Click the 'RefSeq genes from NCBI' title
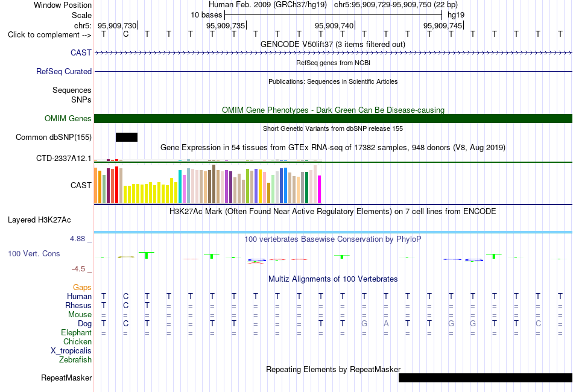 (334, 63)
